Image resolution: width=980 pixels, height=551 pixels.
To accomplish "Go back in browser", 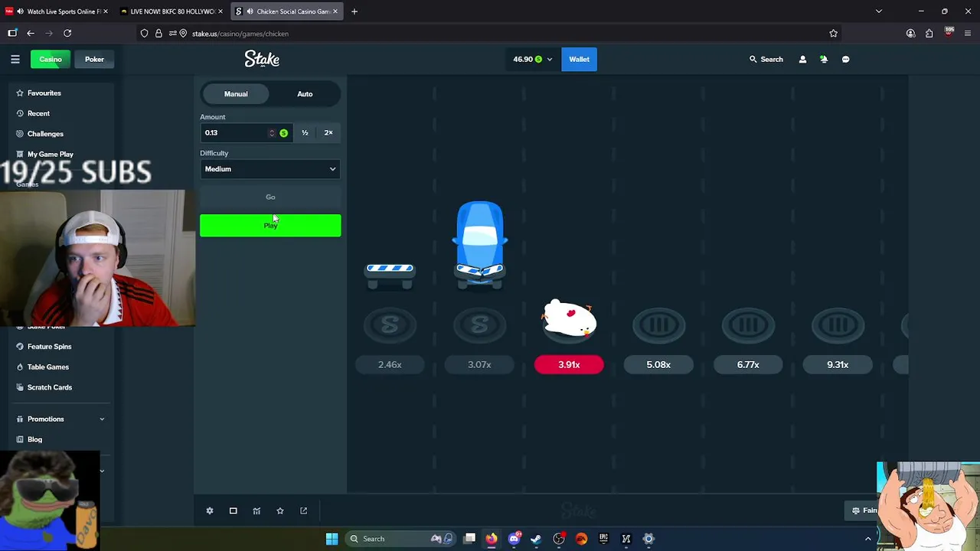I will click(31, 33).
